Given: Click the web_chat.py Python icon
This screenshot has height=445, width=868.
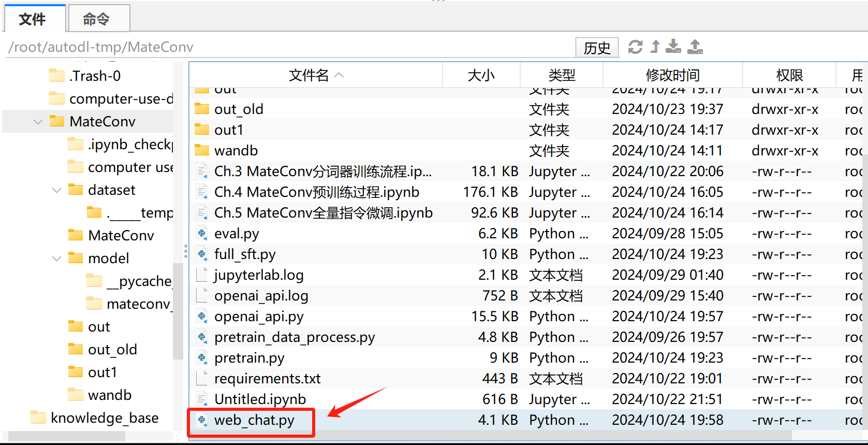Looking at the screenshot, I should (202, 420).
